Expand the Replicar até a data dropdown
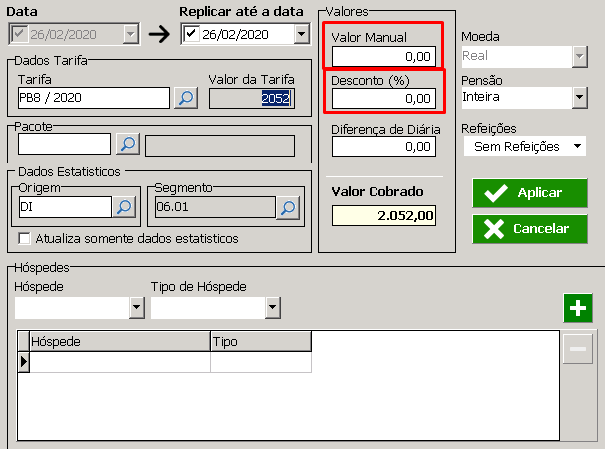The width and height of the screenshot is (605, 449). (x=302, y=34)
